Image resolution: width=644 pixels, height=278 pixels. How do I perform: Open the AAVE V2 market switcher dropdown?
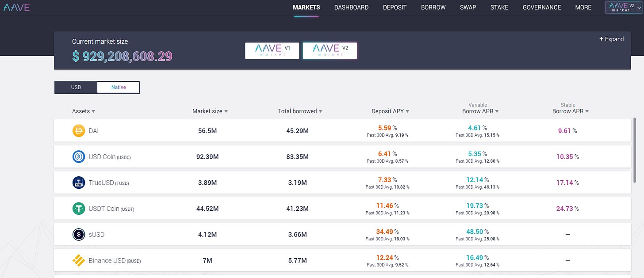pyautogui.click(x=624, y=8)
